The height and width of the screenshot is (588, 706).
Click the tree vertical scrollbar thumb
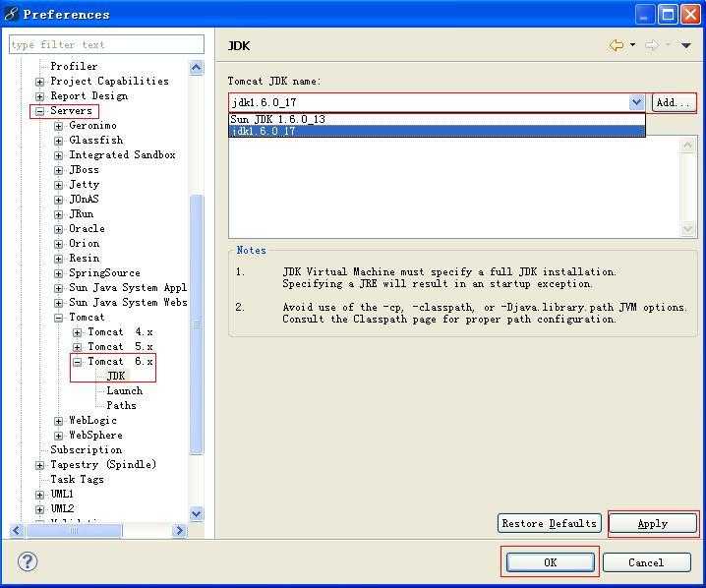[x=197, y=324]
